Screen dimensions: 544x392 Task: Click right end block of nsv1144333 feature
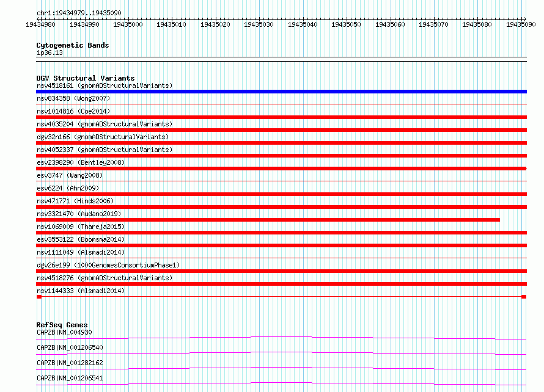tap(524, 297)
